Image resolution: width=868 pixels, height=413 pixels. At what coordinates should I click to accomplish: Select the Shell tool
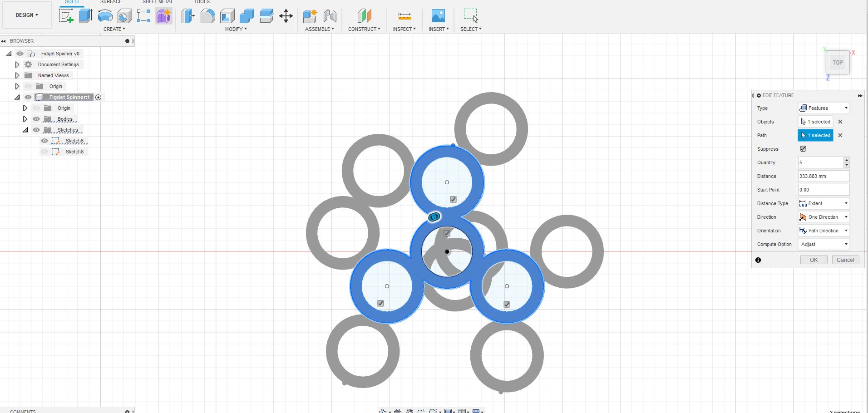tap(227, 16)
